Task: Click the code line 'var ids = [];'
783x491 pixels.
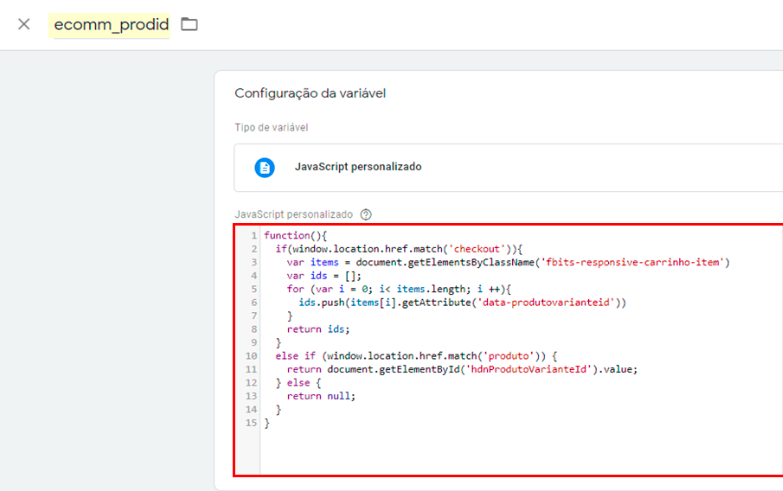Action: tap(324, 276)
